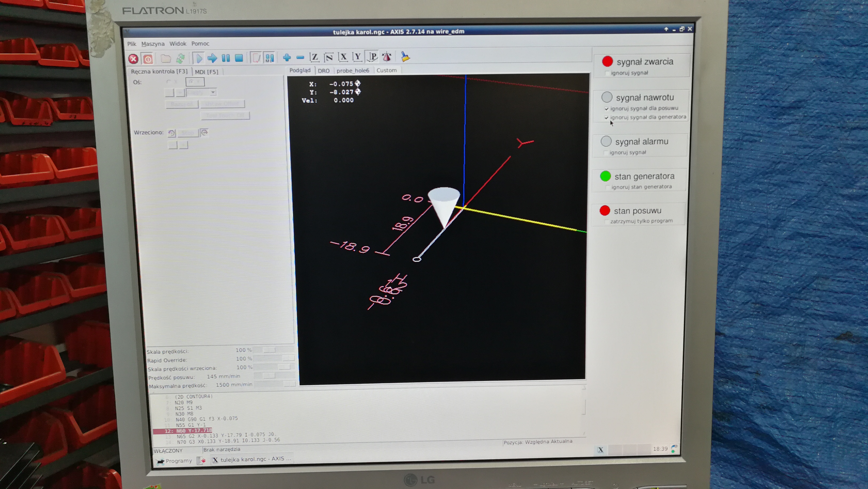Switch to Z top view

[314, 57]
